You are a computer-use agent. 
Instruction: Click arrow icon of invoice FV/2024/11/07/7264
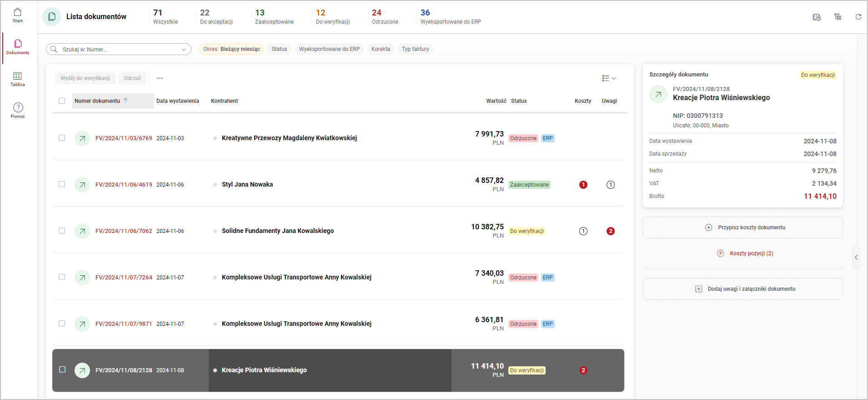82,278
